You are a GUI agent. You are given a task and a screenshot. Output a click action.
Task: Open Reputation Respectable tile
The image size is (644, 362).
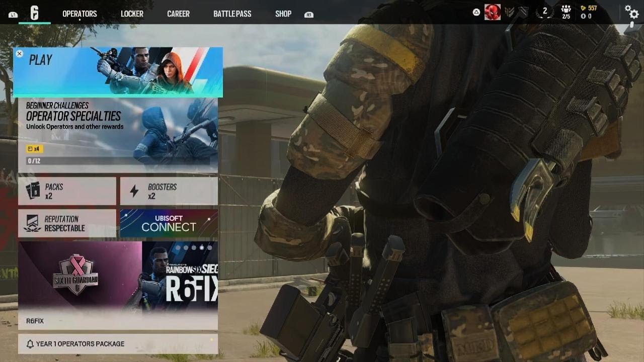point(67,223)
